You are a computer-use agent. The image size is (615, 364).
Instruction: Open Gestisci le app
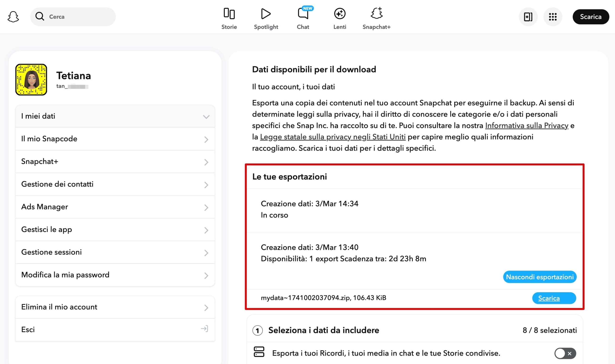[115, 230]
